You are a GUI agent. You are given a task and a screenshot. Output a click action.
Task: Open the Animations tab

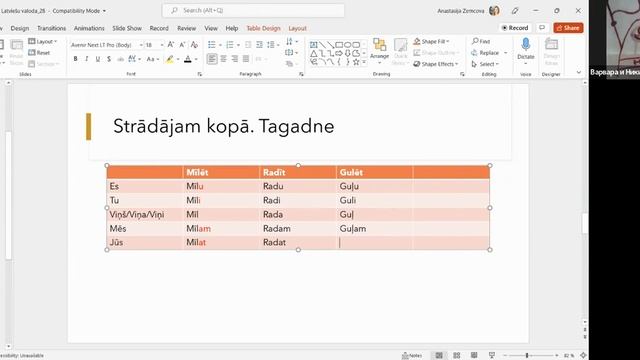tap(89, 28)
